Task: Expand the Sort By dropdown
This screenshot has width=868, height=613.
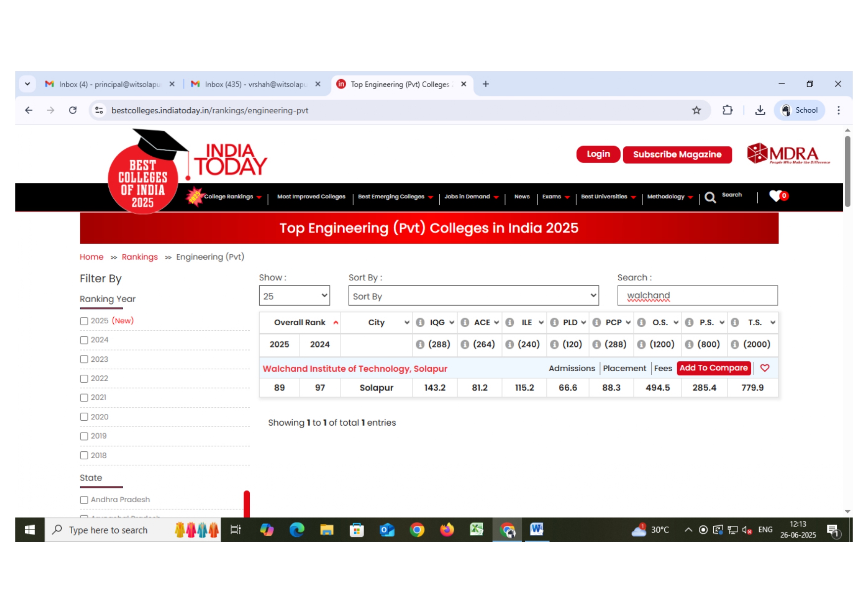Action: [x=473, y=296]
